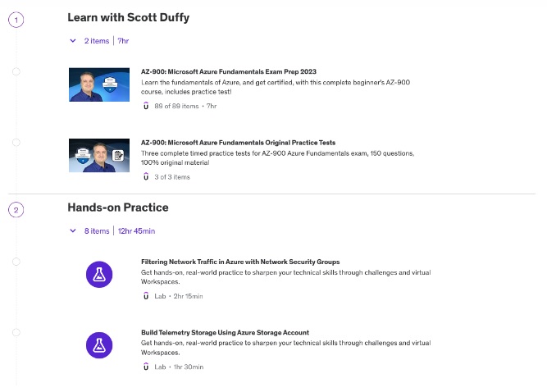This screenshot has height=392, width=547.
Task: Open AZ-900 Microsoft Azure Fundamentals Exam Prep 2023
Action: (x=237, y=72)
